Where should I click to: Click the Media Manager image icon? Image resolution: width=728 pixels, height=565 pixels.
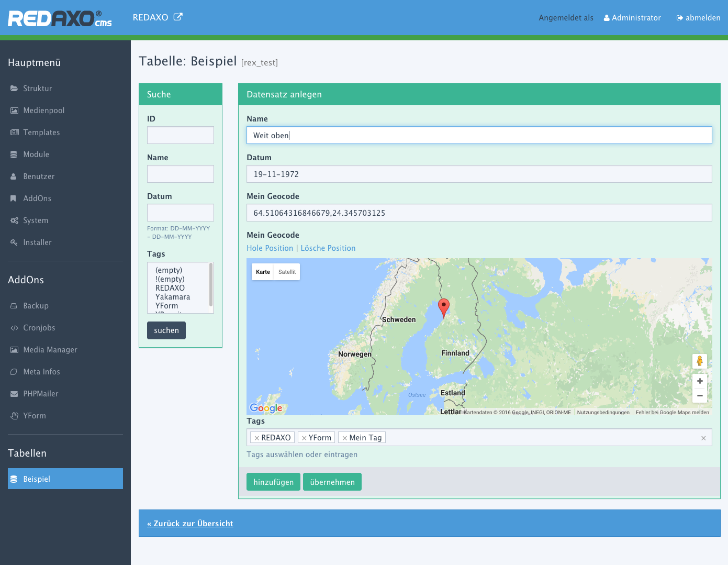click(14, 350)
